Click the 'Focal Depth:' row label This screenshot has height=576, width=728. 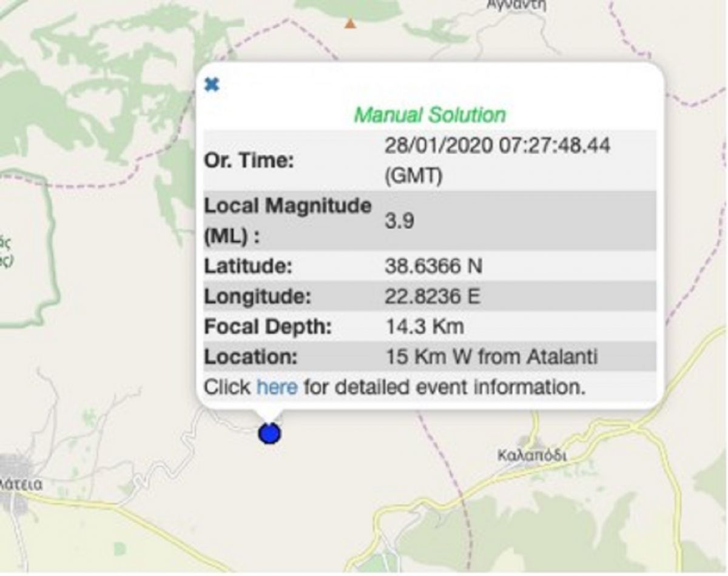point(268,327)
